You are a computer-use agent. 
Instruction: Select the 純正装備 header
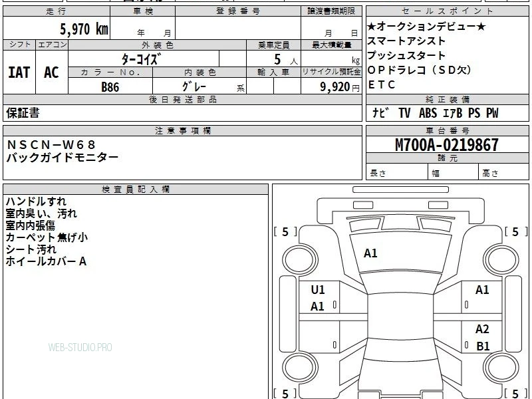coord(447,100)
